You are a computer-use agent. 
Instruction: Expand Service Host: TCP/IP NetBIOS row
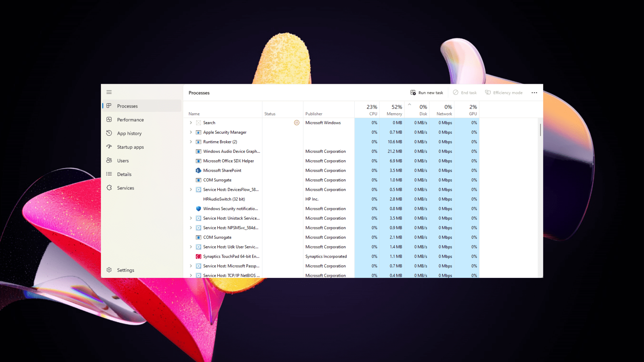[191, 275]
